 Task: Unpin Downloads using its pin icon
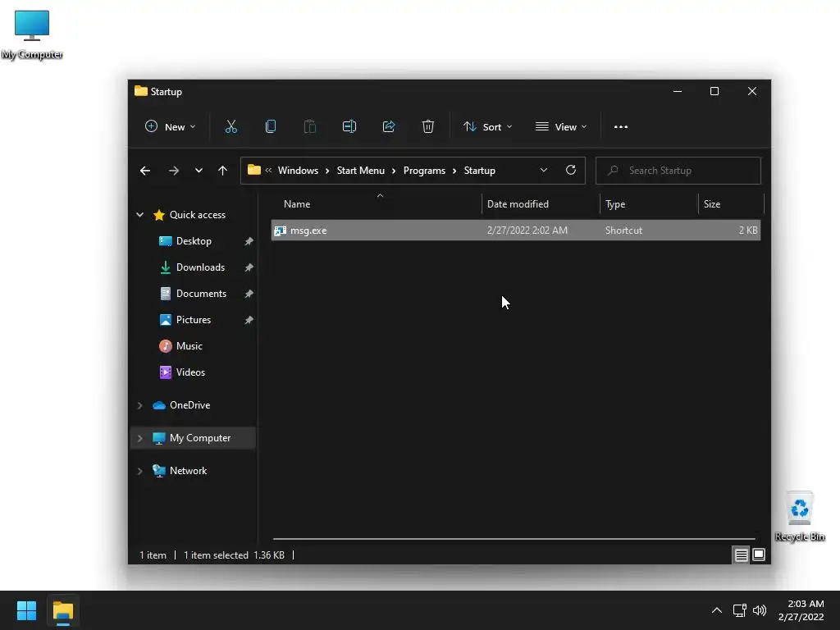[x=249, y=268]
